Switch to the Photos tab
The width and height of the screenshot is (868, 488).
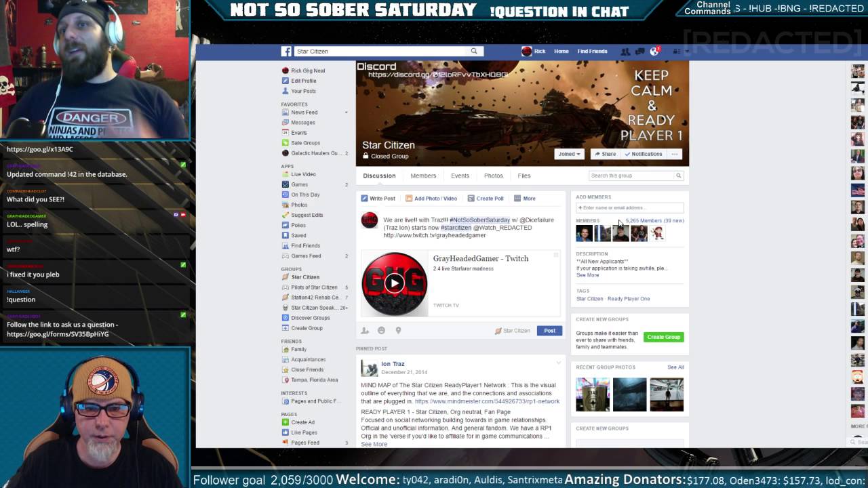click(x=494, y=176)
